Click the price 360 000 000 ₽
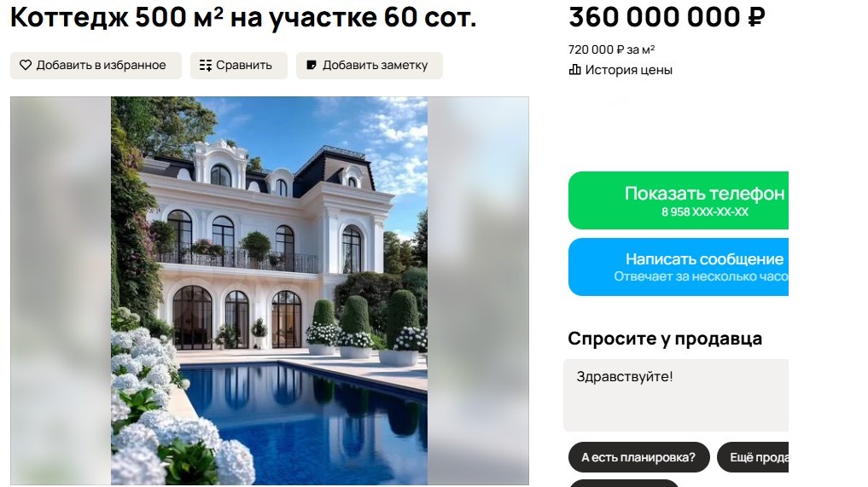Viewport: 868px width, 487px height. pos(667,16)
